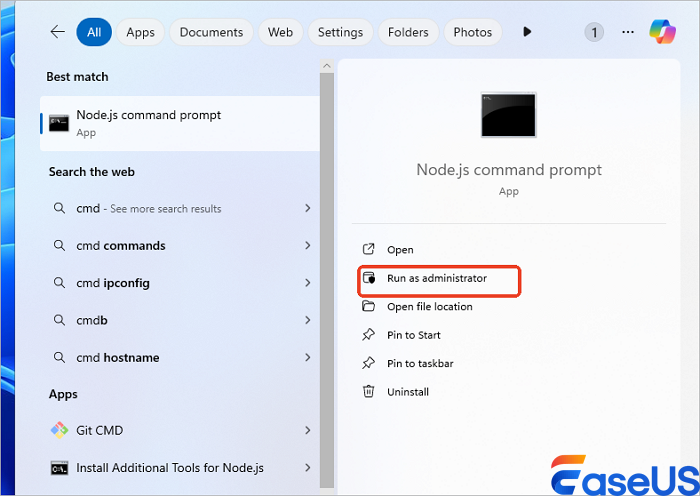This screenshot has width=700, height=496.
Task: Switch to the Documents filter tab
Action: [x=211, y=32]
